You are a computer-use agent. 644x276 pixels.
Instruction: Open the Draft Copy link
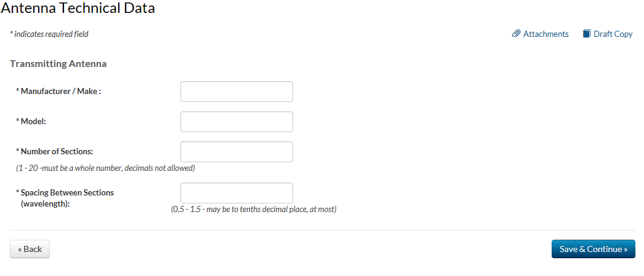tap(613, 34)
